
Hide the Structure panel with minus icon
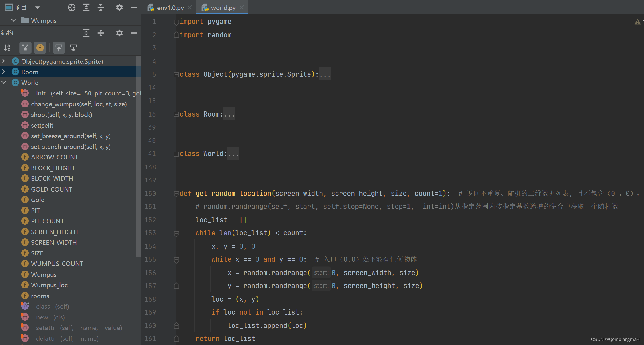coord(134,33)
